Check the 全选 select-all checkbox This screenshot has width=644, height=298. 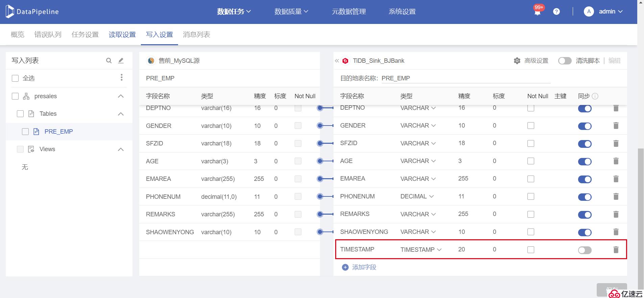coord(15,78)
